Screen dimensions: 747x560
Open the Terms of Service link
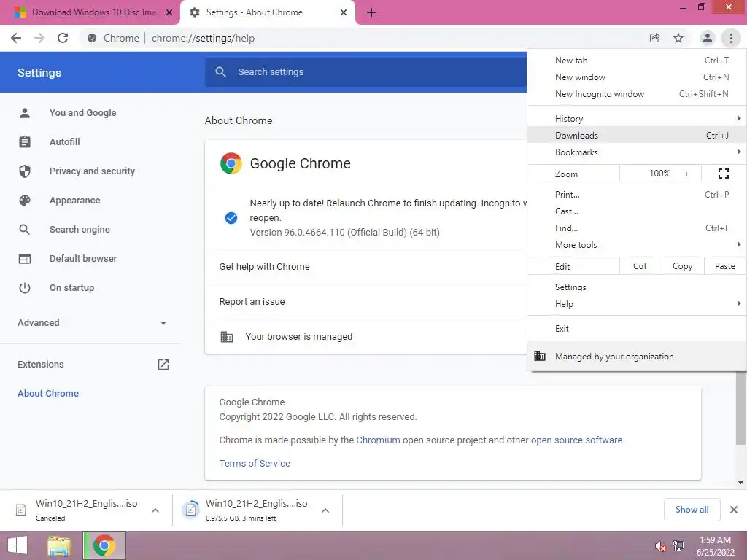coord(255,463)
